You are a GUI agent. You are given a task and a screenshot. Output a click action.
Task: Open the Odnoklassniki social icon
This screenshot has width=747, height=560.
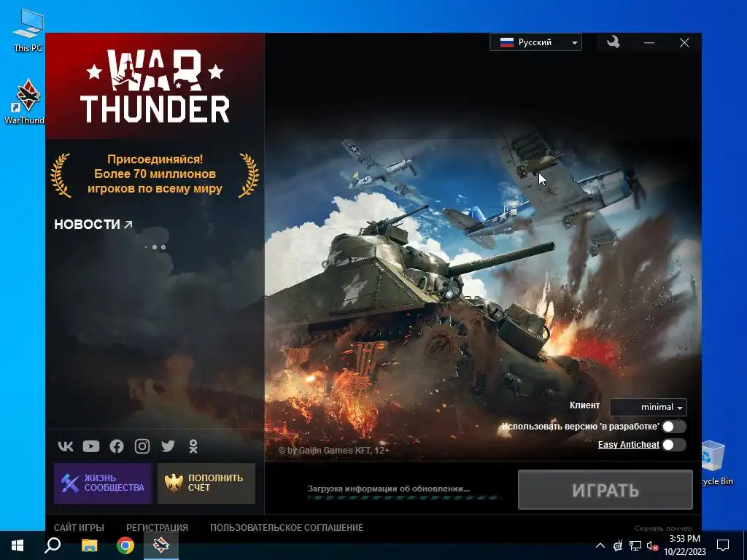(193, 446)
